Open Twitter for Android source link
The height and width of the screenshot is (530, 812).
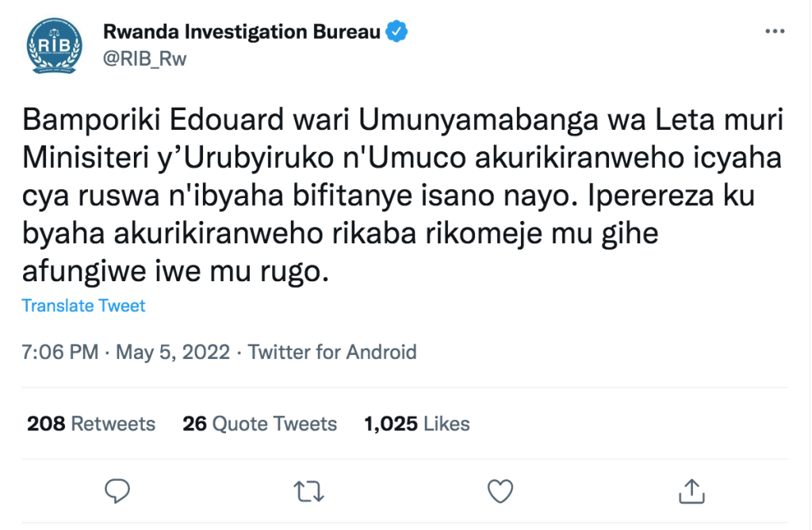pos(332,352)
